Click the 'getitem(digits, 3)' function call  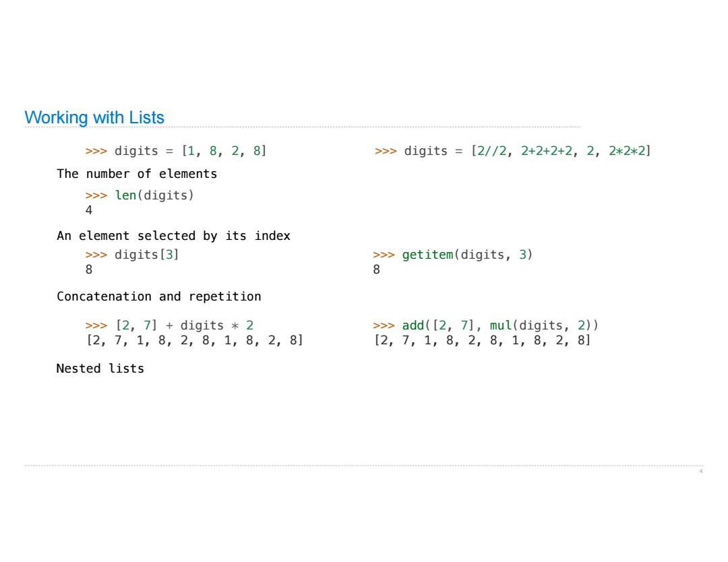point(467,254)
